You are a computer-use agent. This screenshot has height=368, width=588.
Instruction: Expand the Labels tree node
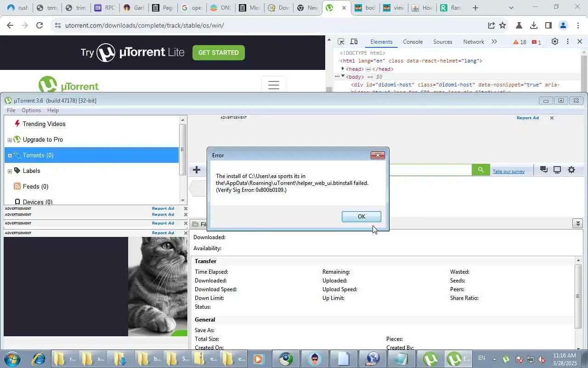10,171
